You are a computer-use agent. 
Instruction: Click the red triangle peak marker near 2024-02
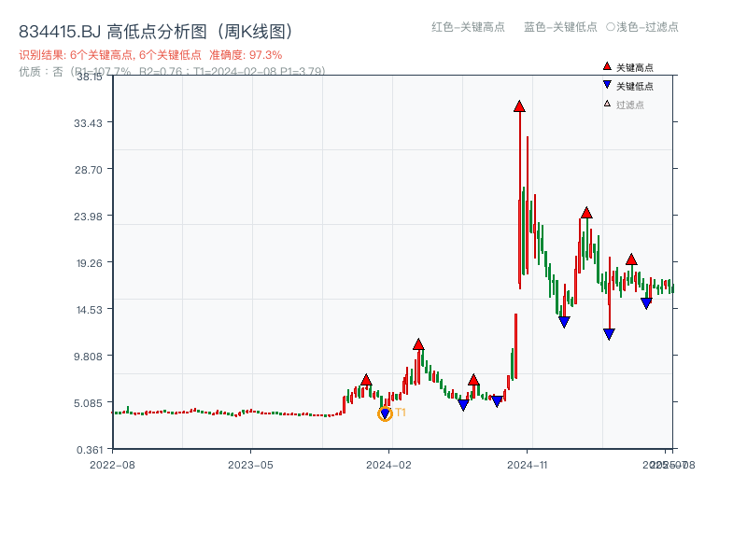click(x=417, y=343)
